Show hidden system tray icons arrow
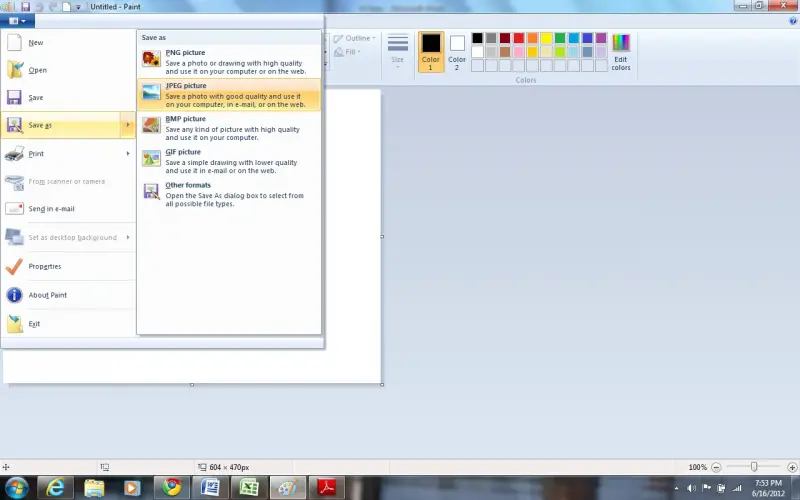This screenshot has width=800, height=500. pyautogui.click(x=677, y=488)
